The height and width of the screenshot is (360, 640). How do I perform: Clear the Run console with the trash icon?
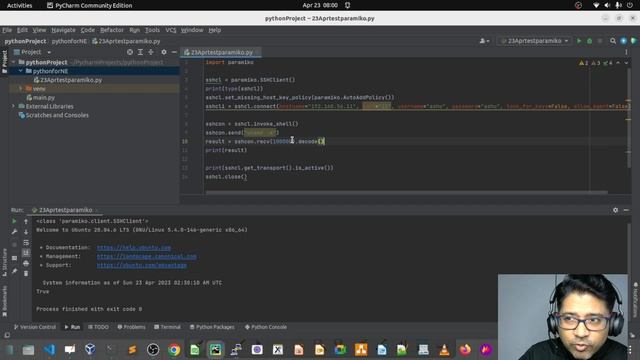(x=26, y=274)
